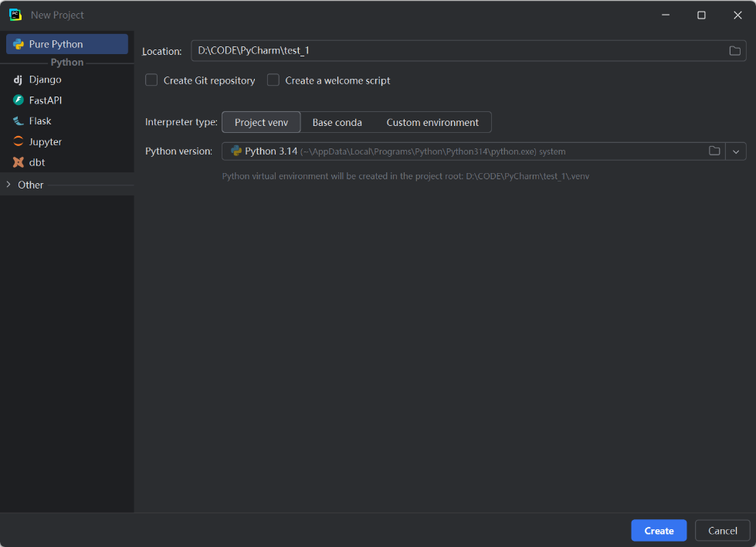Select Project venv interpreter type
756x547 pixels.
click(261, 123)
